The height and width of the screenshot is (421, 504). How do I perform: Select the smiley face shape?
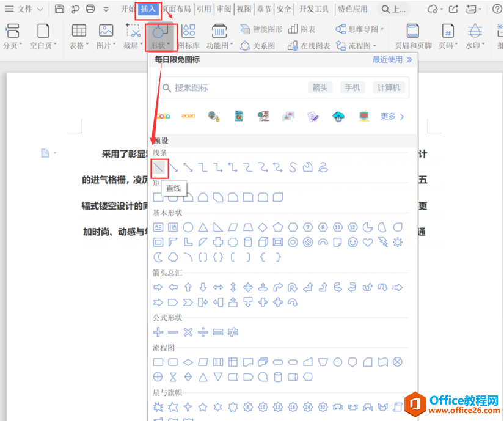pyautogui.click(x=353, y=243)
